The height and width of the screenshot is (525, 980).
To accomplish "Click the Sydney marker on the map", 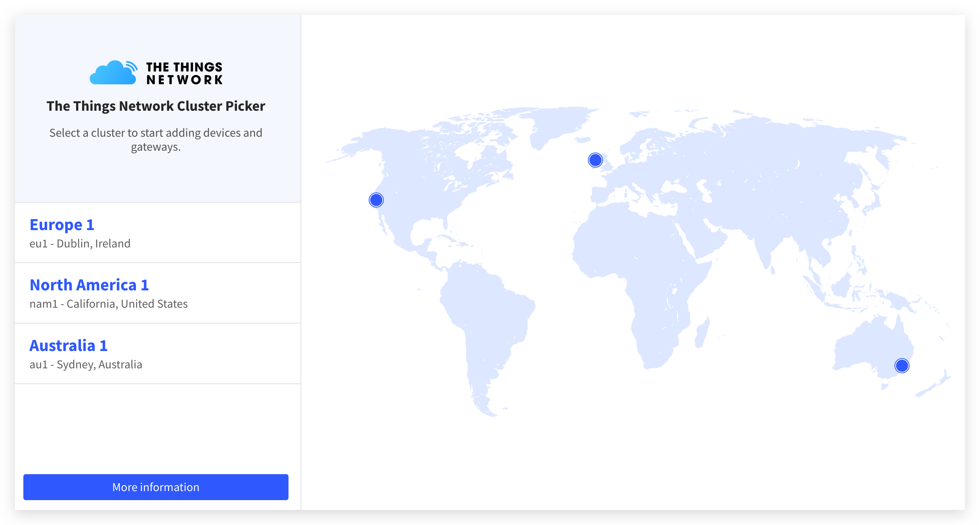I will (x=902, y=366).
